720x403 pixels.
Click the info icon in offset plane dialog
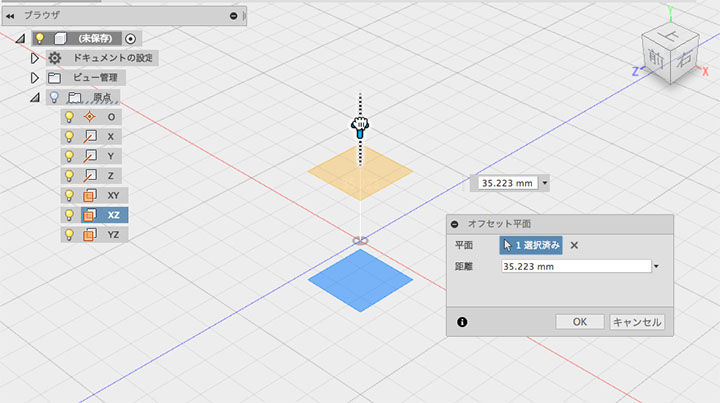coord(462,322)
